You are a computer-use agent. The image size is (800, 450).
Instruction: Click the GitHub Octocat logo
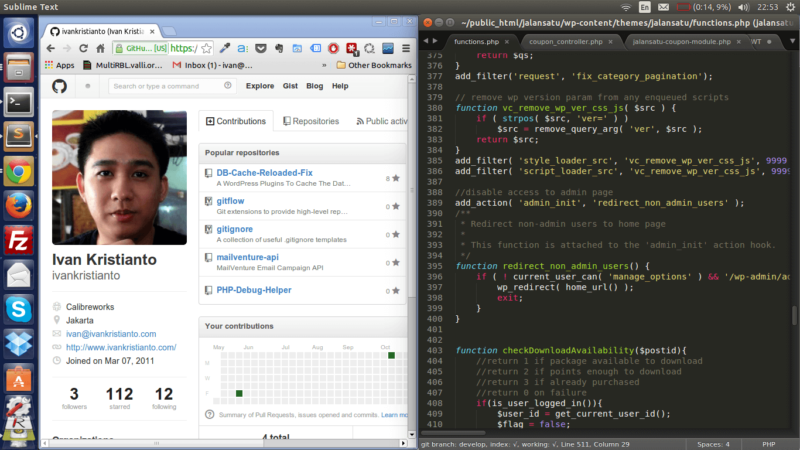point(59,86)
